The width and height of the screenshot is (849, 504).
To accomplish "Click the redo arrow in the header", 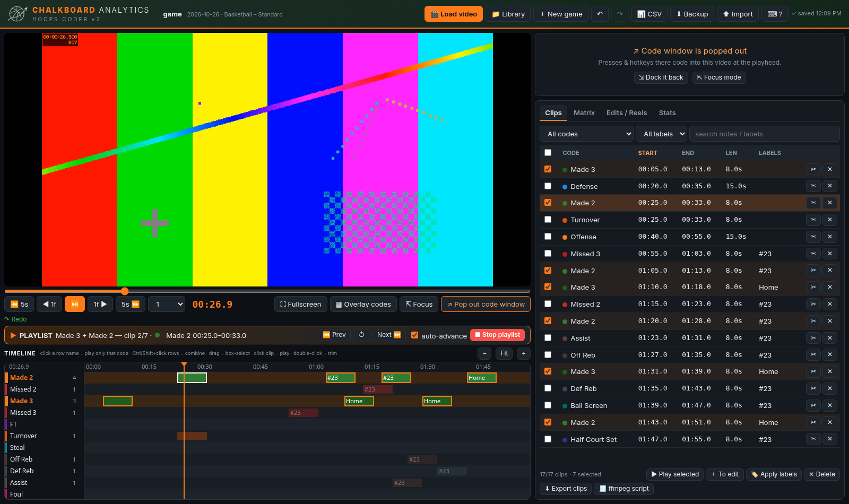I will pos(620,14).
